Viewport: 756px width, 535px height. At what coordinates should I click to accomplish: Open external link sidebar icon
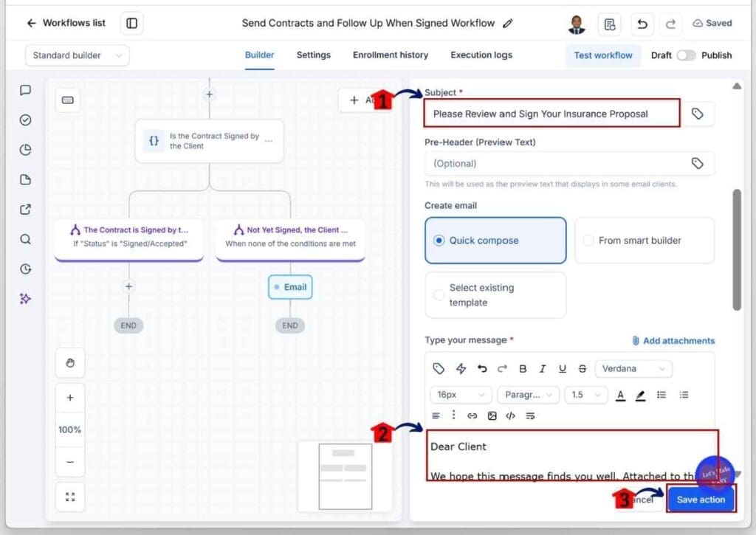click(26, 209)
